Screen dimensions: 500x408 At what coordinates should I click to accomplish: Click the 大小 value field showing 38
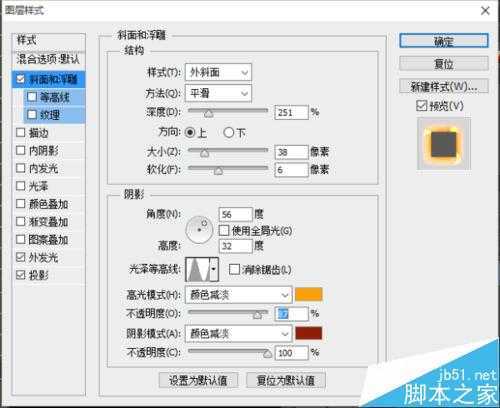(291, 152)
